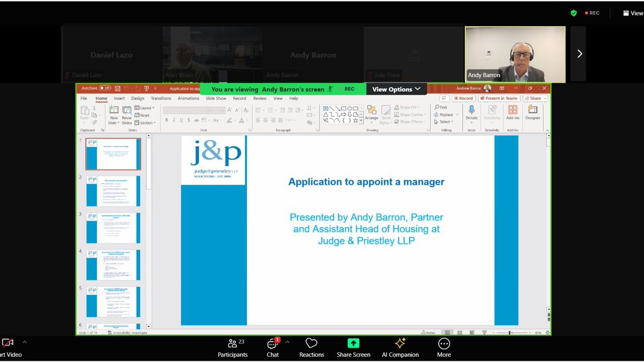Click the PowerPoint Share button

click(535, 98)
